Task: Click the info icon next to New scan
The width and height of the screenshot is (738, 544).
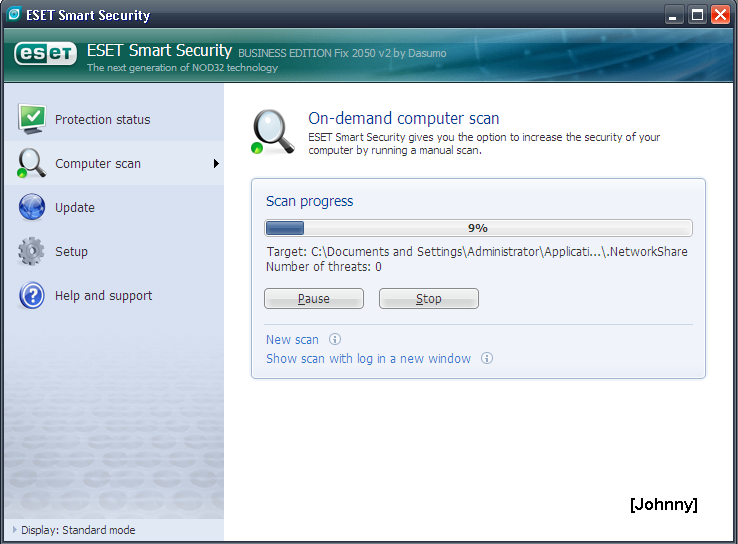Action: pos(335,339)
